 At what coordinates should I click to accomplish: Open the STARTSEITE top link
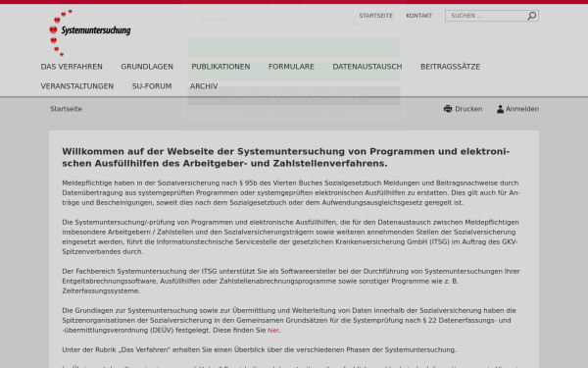point(375,16)
